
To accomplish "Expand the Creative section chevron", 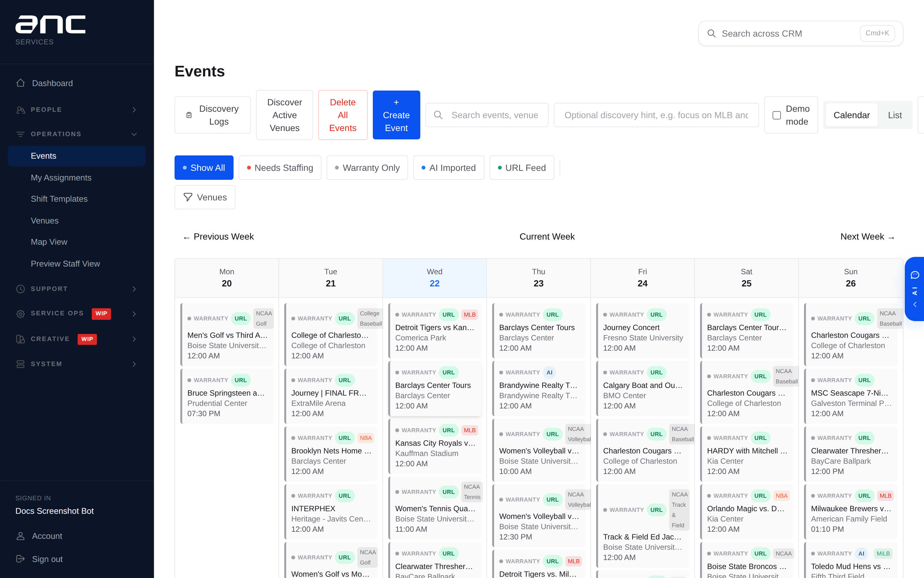I will tap(134, 339).
